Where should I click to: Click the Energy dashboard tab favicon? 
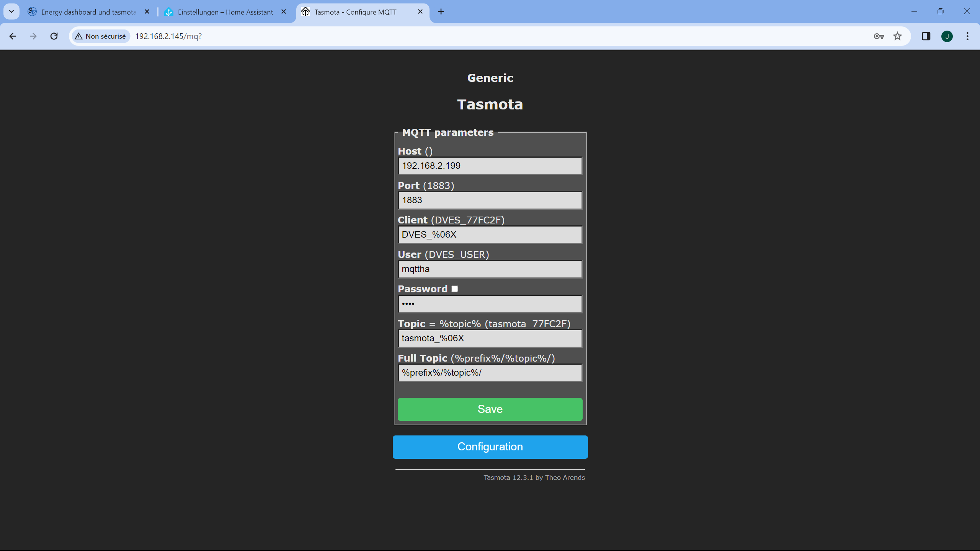pyautogui.click(x=32, y=12)
